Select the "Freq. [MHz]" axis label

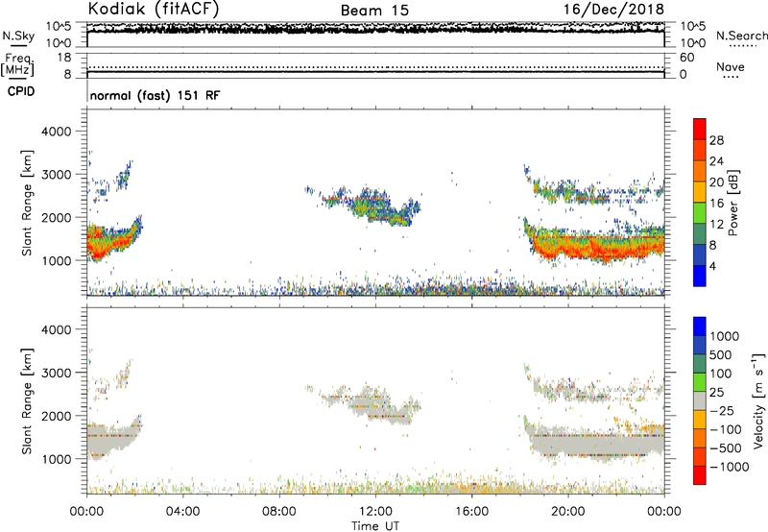tap(18, 64)
